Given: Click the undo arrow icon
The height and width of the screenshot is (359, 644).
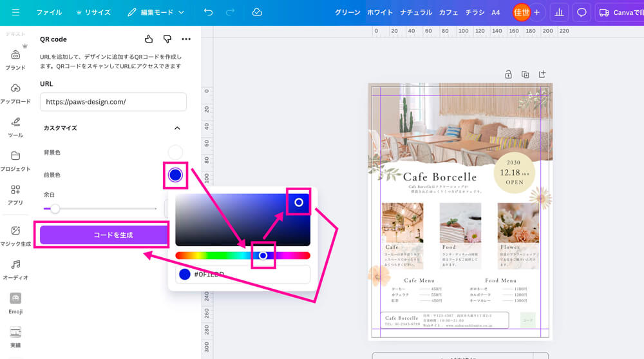Looking at the screenshot, I should click(208, 12).
